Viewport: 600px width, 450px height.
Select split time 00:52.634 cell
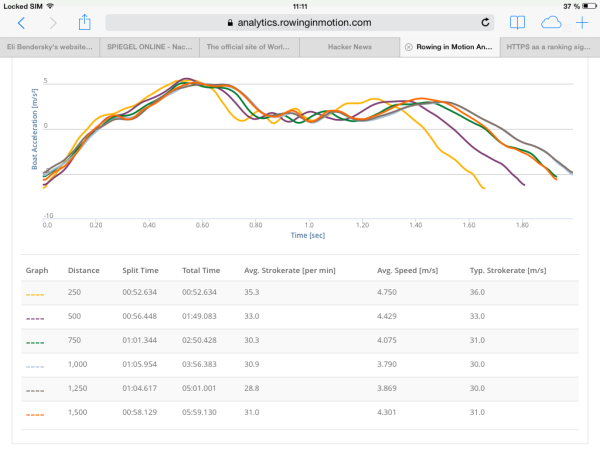[140, 292]
